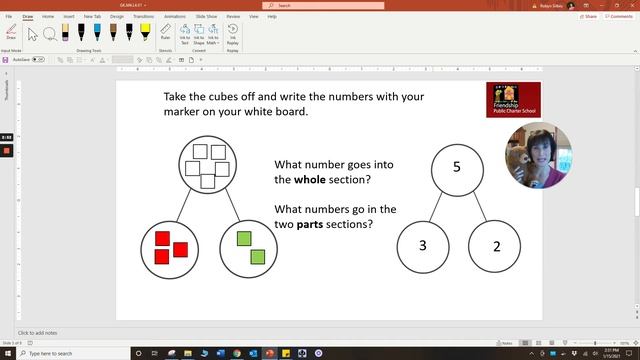The image size is (640, 360).
Task: Choose the arrow Select Objects tool
Action: [x=33, y=34]
